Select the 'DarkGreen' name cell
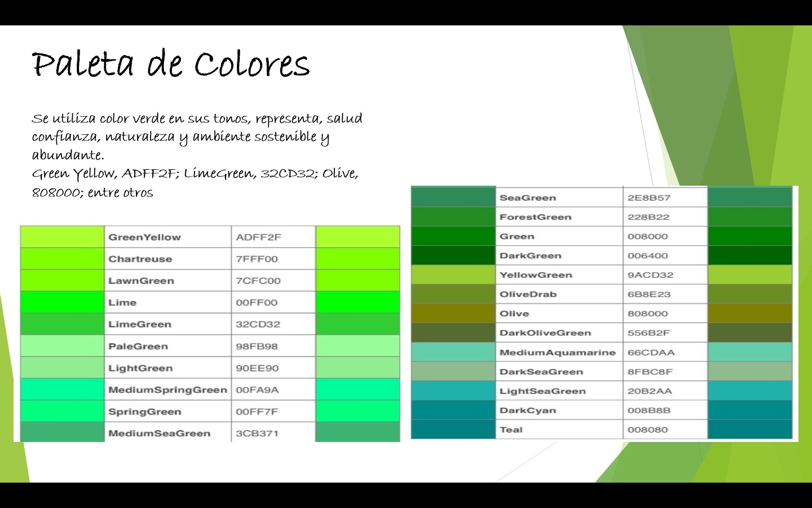Image resolution: width=812 pixels, height=508 pixels. click(x=559, y=256)
